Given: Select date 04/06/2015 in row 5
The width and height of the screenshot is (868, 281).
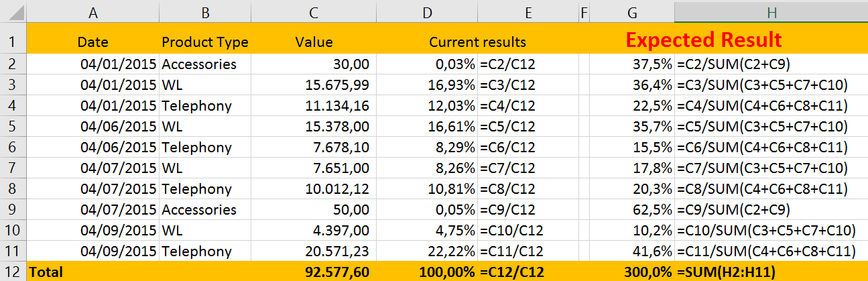Looking at the screenshot, I should click(x=92, y=126).
